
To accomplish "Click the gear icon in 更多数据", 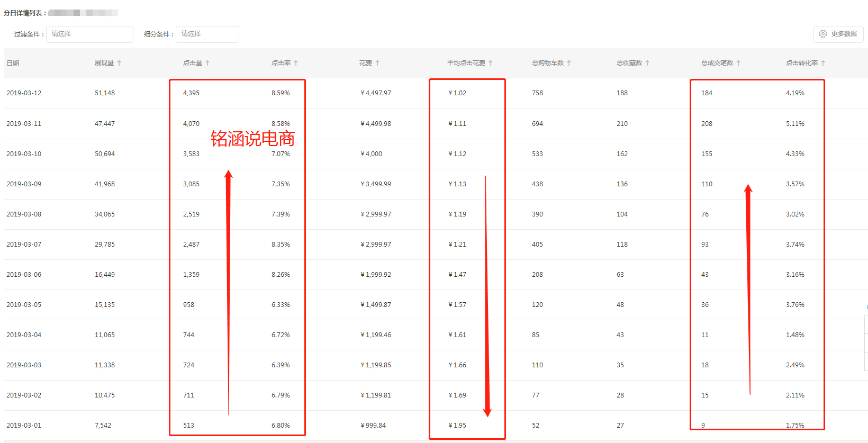I will (x=823, y=34).
